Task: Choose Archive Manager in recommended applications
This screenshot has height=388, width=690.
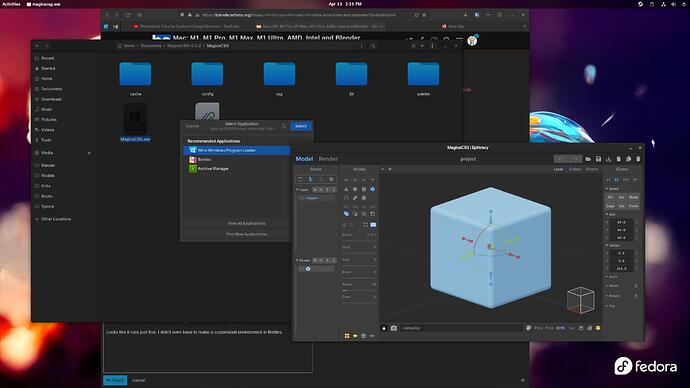Action: 237,169
